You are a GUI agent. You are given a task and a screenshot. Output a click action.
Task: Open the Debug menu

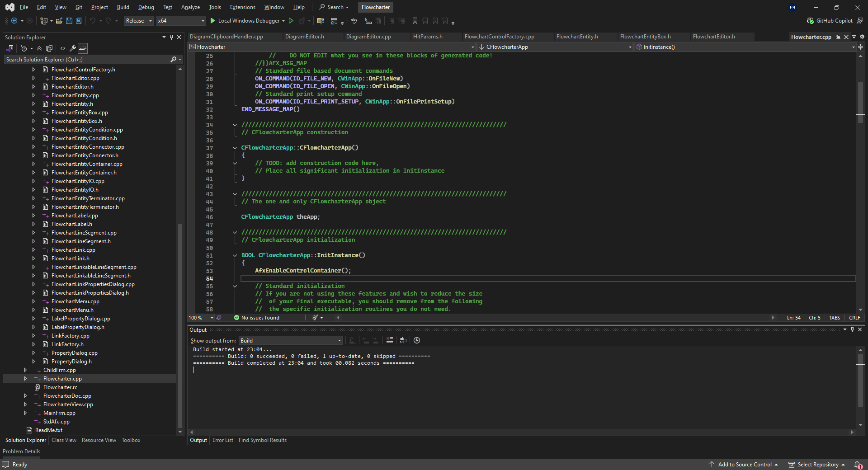(146, 7)
